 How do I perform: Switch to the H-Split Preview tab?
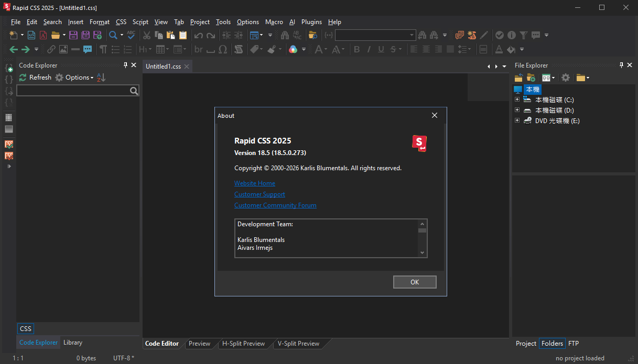(243, 344)
